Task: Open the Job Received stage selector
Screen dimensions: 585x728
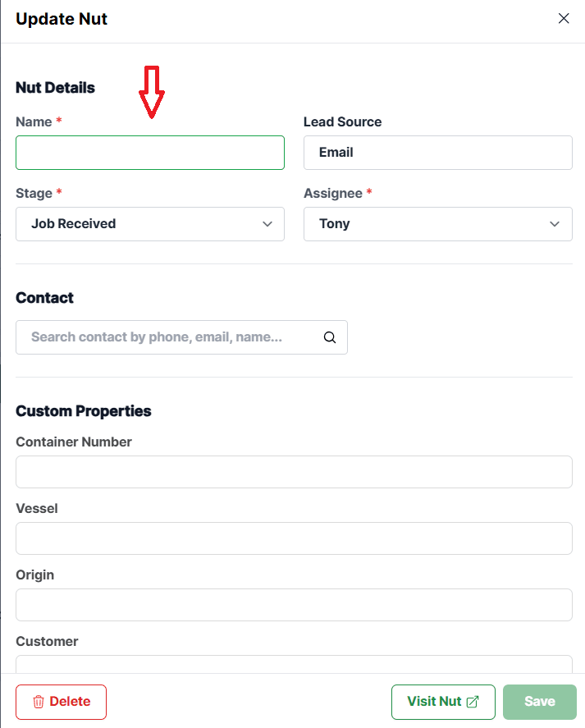Action: coord(150,224)
